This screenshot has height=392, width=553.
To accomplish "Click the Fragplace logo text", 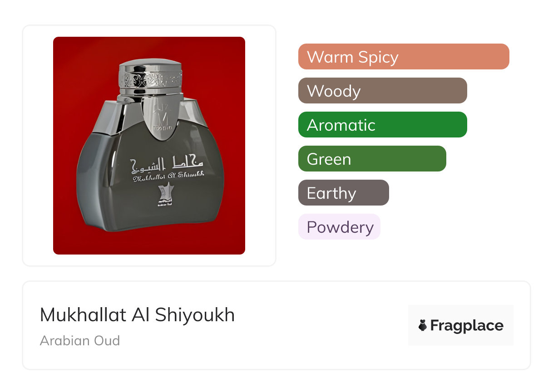I will click(x=466, y=325).
